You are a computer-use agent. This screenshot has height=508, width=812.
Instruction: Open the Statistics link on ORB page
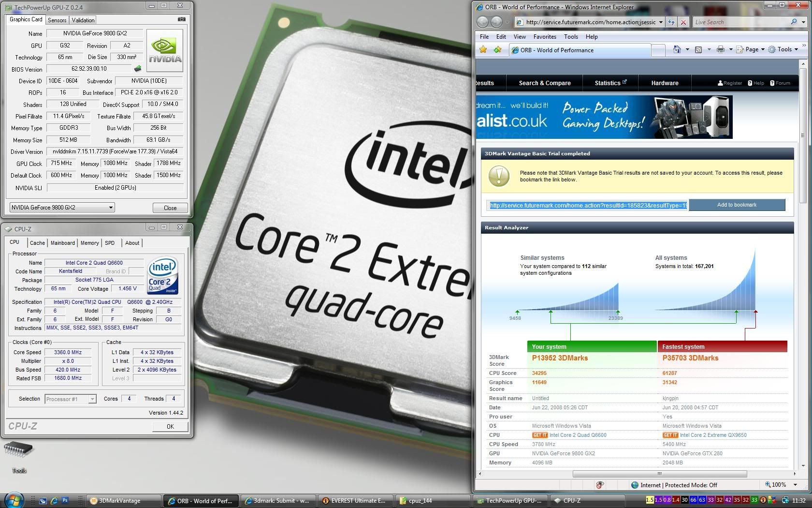[x=610, y=83]
